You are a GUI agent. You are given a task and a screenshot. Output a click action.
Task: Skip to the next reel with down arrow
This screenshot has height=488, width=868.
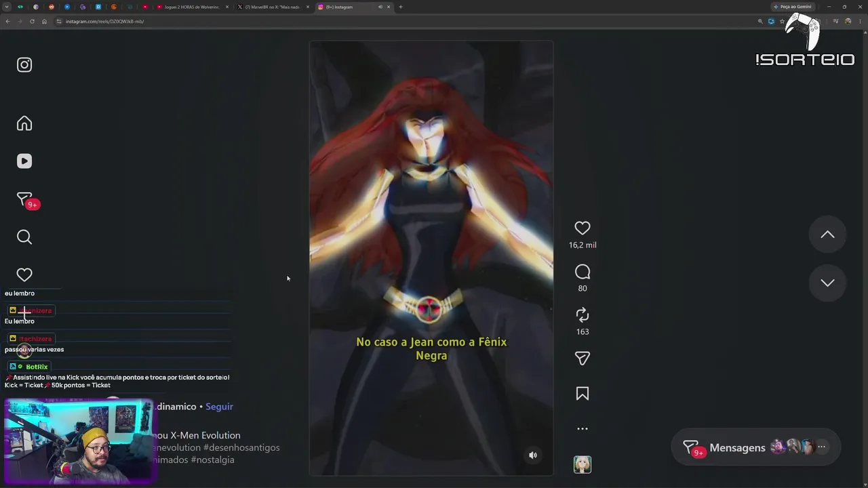(x=827, y=283)
